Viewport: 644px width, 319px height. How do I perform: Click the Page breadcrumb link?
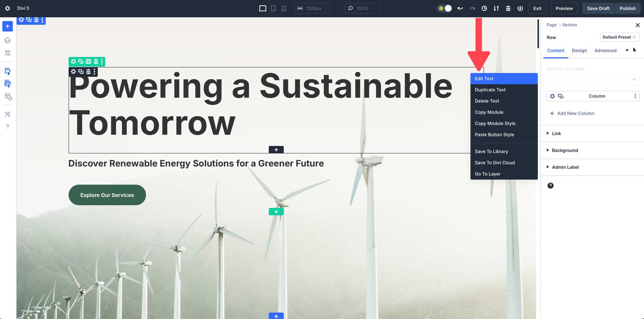coord(551,25)
